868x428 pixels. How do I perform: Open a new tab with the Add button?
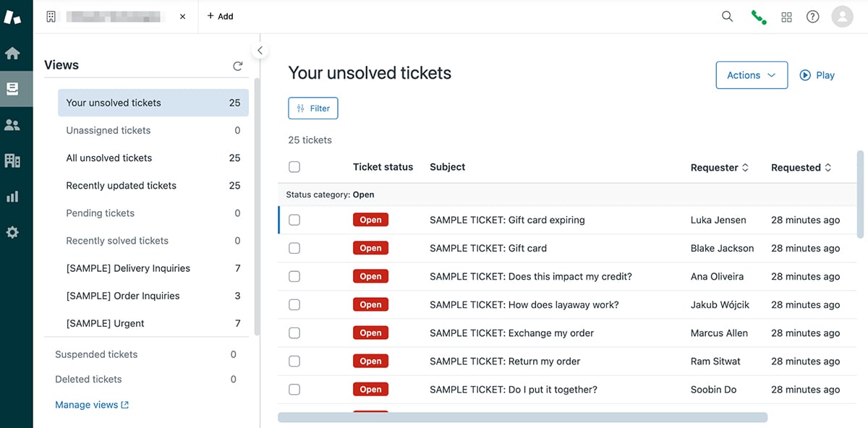pyautogui.click(x=220, y=16)
